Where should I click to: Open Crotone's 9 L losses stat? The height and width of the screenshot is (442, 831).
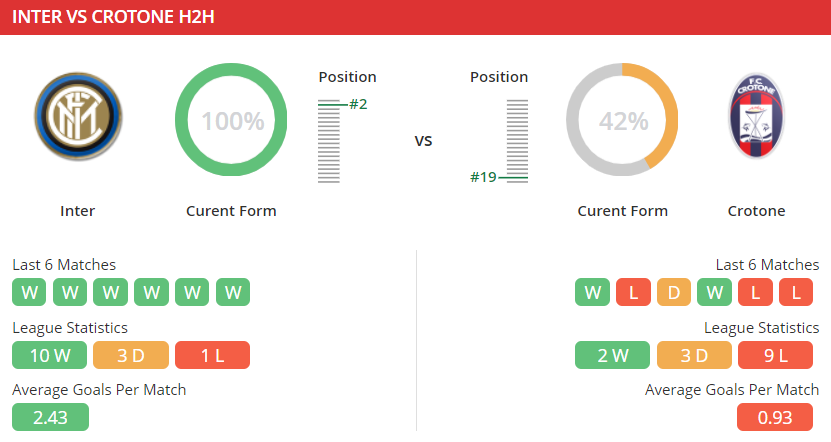pos(775,355)
